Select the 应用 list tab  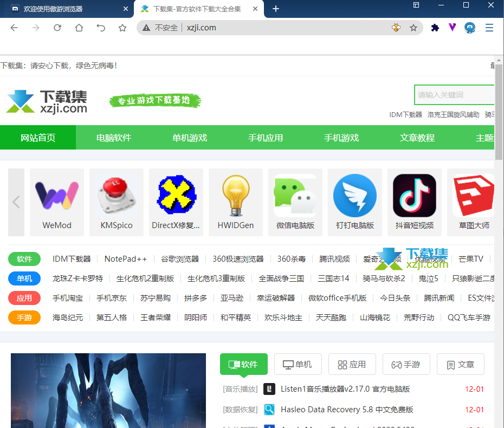point(352,365)
